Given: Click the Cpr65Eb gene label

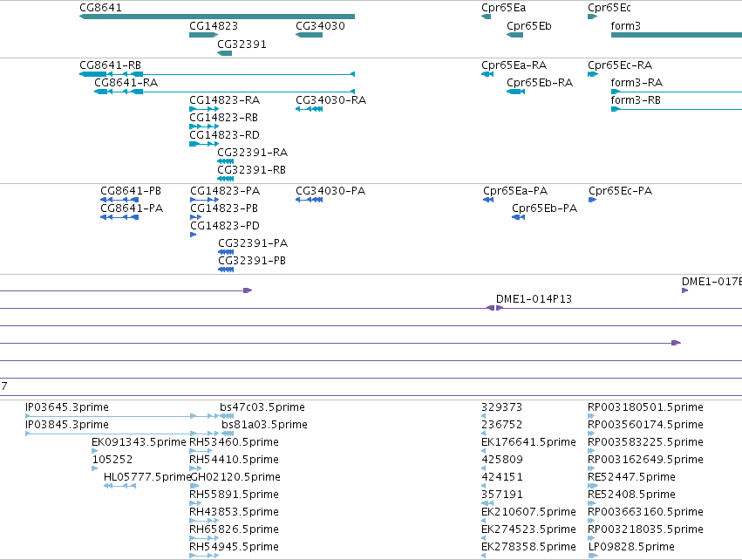Looking at the screenshot, I should tap(529, 26).
